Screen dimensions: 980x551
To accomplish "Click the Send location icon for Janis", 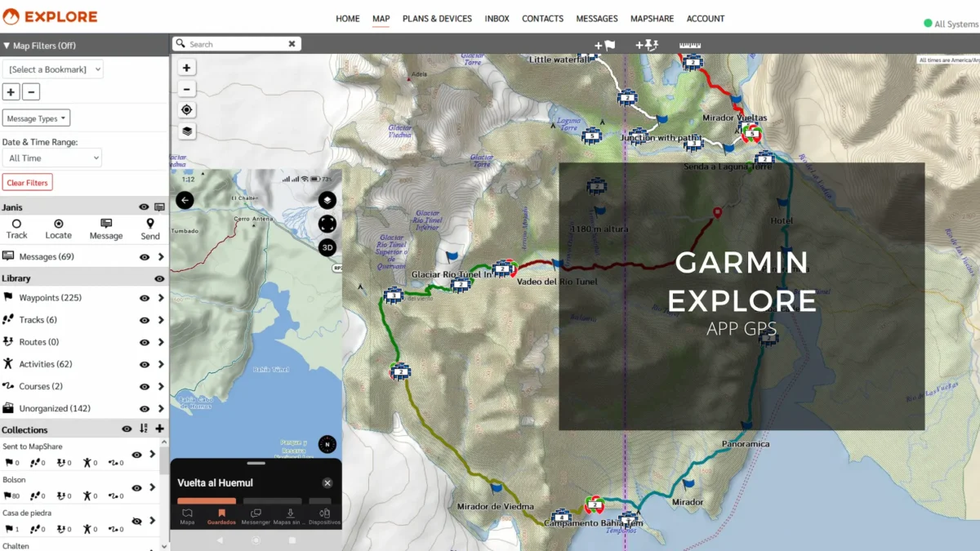I will pos(150,229).
